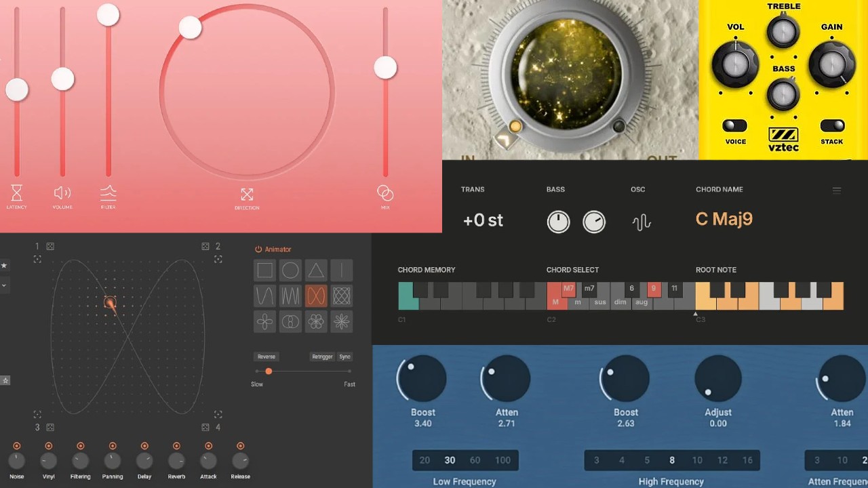
Task: Select the sine wave Animator shape
Action: (264, 296)
